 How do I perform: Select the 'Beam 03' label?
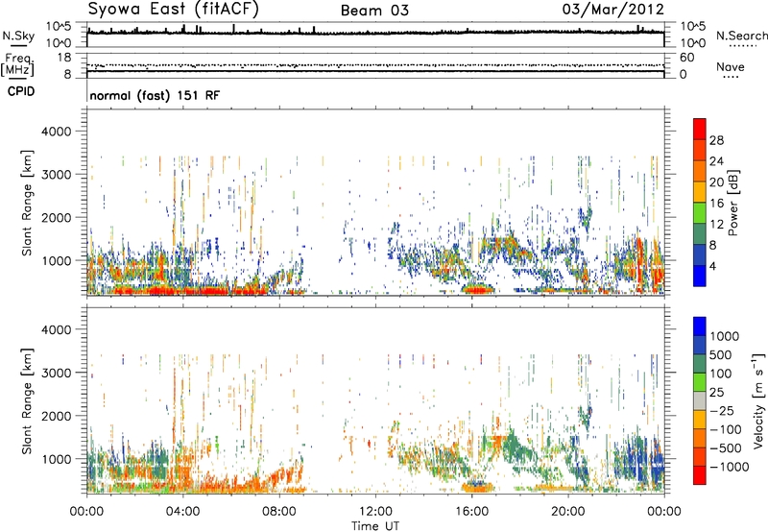374,11
